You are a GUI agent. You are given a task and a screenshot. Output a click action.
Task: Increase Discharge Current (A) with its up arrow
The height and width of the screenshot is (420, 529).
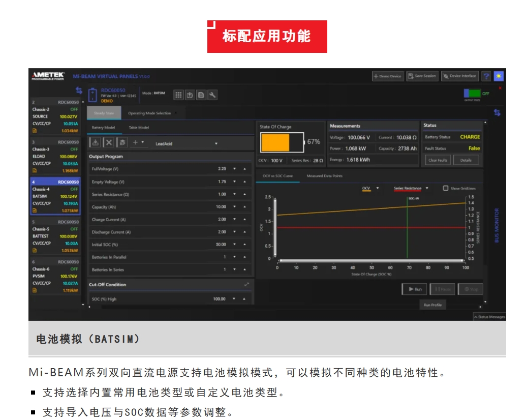coord(244,232)
